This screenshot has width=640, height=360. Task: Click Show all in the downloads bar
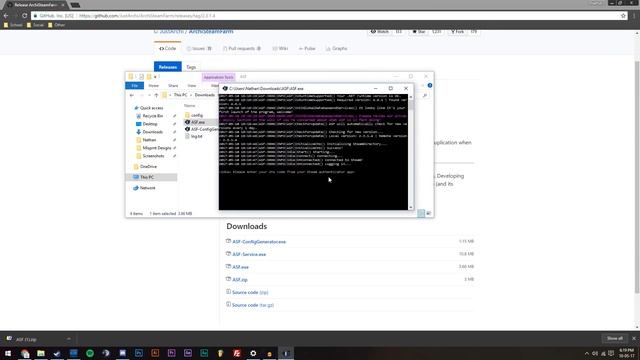coord(615,338)
